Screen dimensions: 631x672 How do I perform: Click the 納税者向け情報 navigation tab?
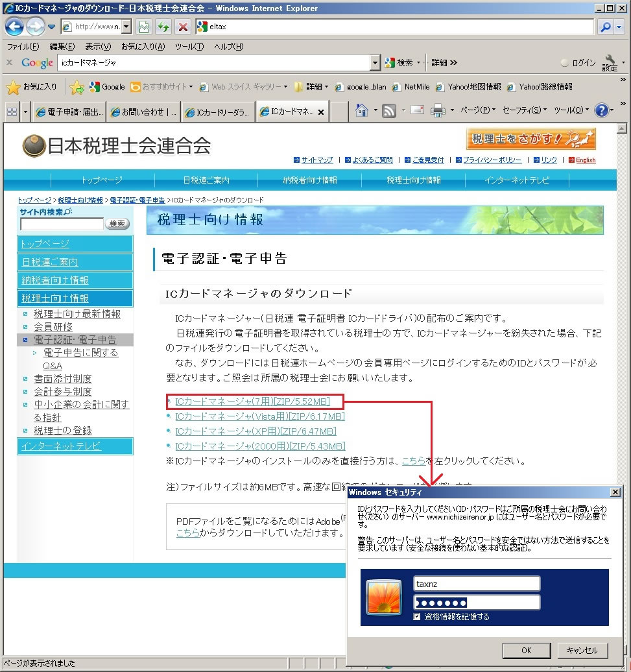click(310, 180)
